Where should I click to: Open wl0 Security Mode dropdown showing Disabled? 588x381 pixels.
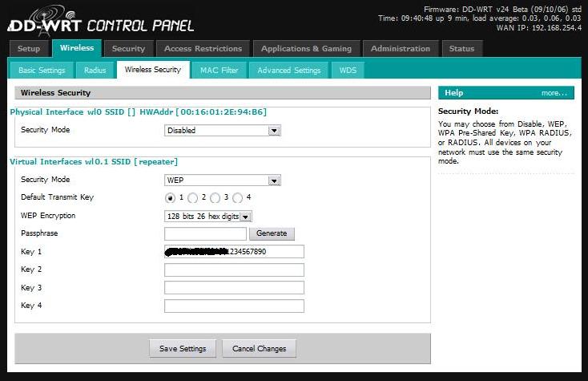[x=223, y=130]
